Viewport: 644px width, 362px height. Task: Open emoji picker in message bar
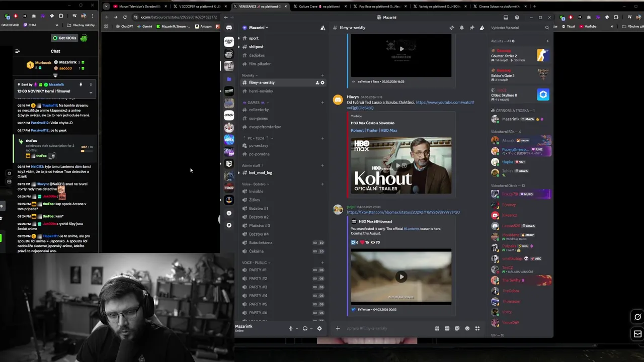point(467,328)
